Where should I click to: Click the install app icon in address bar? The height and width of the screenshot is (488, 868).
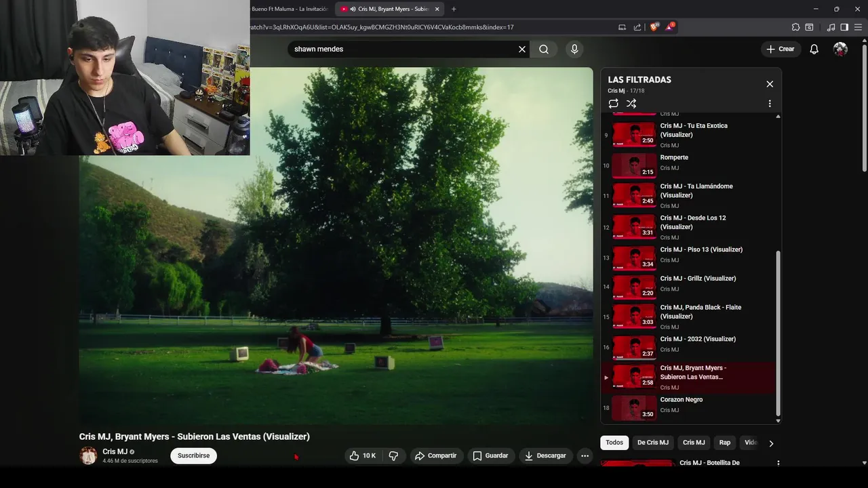point(622,27)
